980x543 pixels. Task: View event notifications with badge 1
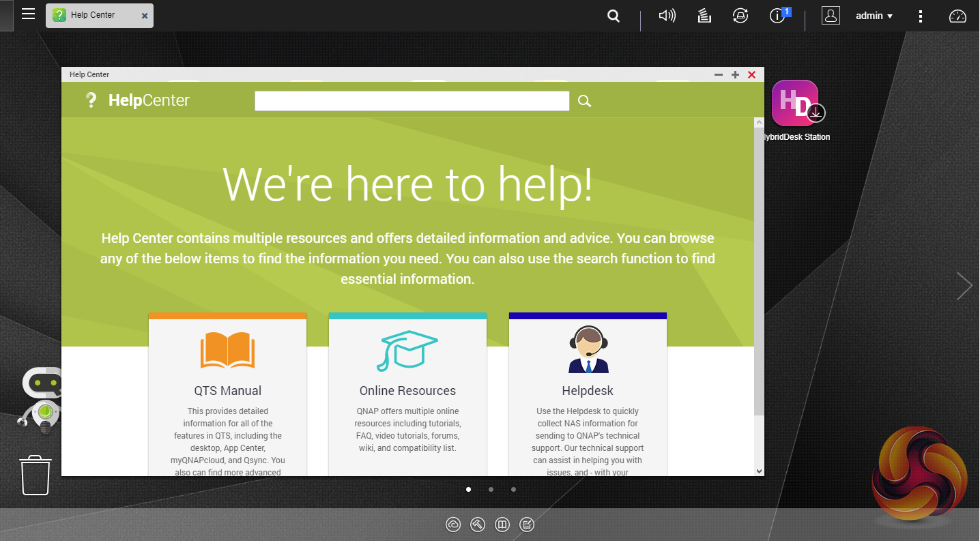click(x=778, y=15)
